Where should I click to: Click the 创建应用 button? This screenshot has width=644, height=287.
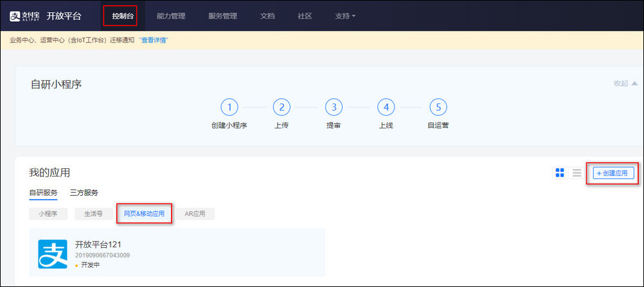612,173
